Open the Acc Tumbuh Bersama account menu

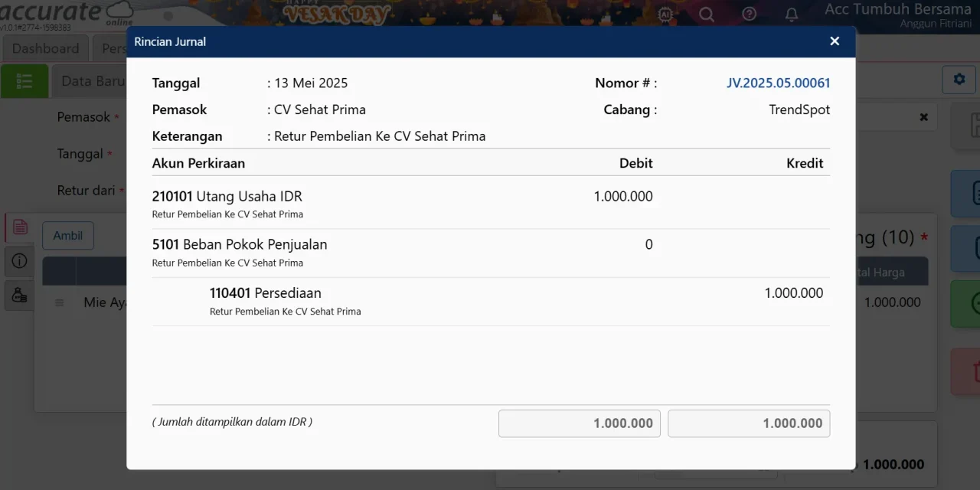click(x=897, y=10)
